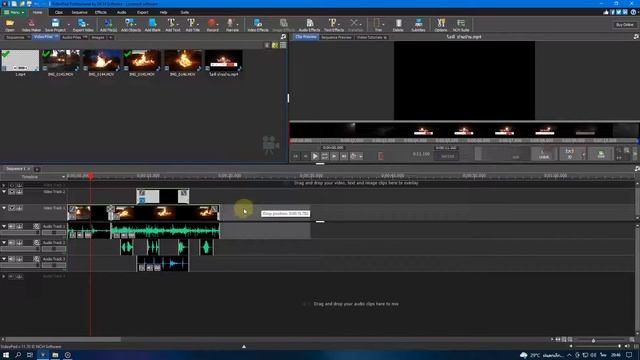Switch to the Audio Files bin tab
This screenshot has height=360, width=640.
tap(74, 37)
